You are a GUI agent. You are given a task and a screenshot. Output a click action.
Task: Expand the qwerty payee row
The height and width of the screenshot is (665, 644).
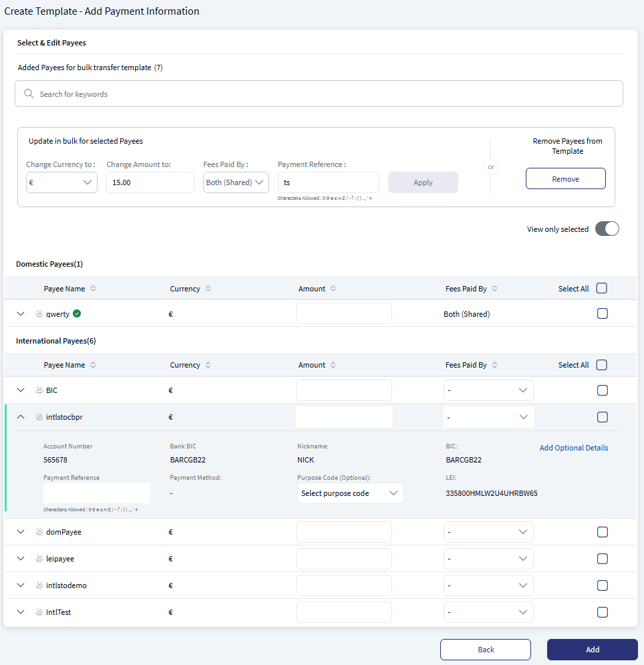tap(20, 314)
